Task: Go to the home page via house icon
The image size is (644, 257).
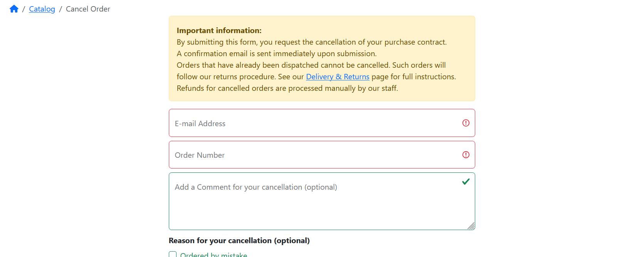Action: click(x=14, y=9)
